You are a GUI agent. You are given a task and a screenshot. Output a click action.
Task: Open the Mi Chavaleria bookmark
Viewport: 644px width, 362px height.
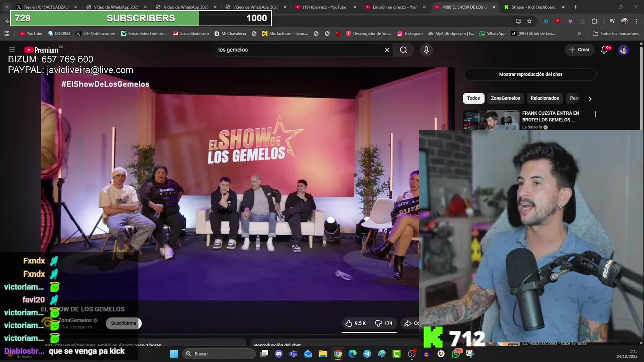[x=230, y=34]
